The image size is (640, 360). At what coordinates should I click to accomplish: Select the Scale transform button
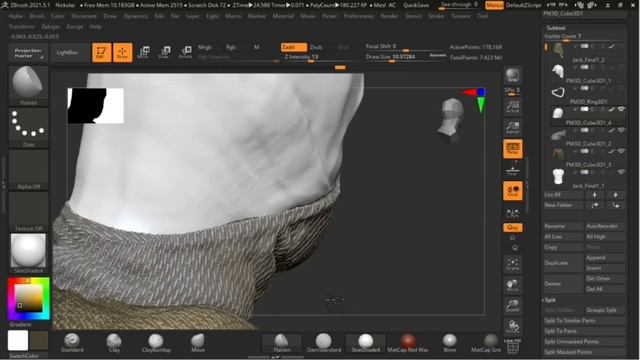point(164,52)
